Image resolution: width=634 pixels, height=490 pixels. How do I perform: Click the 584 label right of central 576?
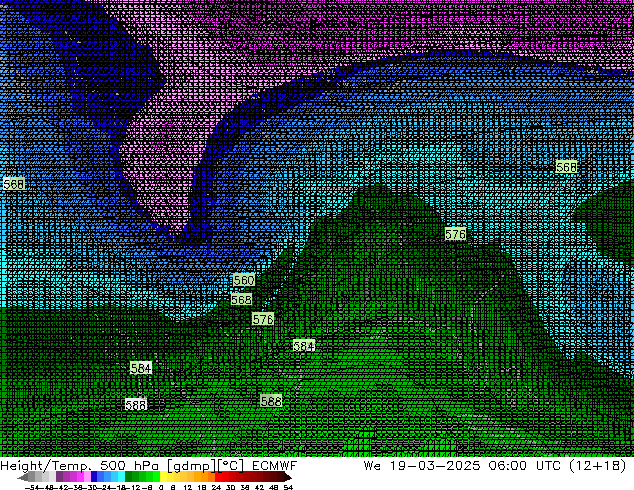pos(304,346)
